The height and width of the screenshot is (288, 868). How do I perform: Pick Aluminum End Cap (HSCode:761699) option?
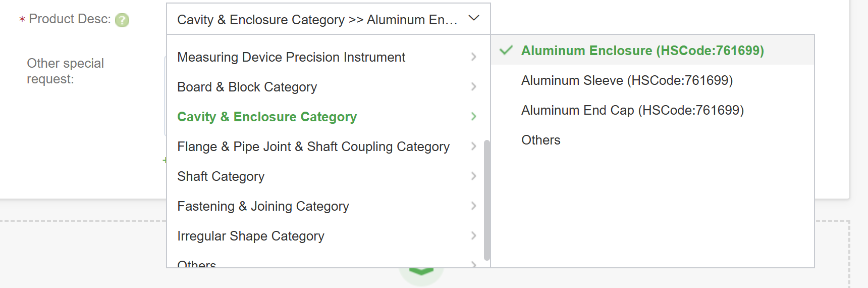coord(632,110)
